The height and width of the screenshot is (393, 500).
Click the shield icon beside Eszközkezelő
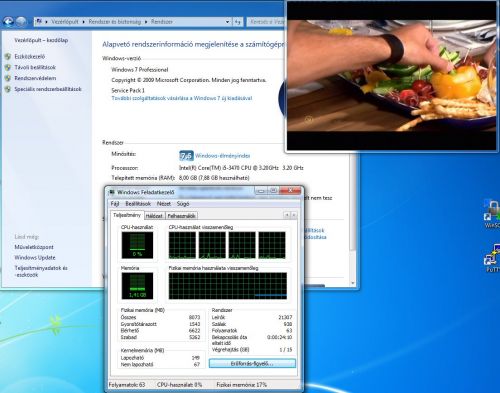[x=8, y=57]
